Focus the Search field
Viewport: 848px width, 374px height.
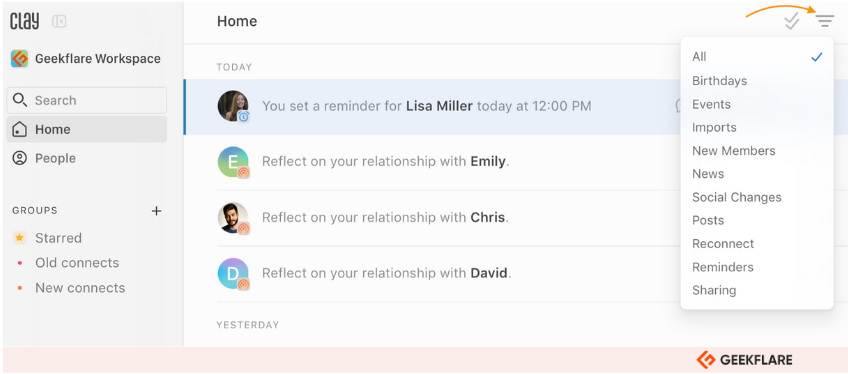point(87,101)
